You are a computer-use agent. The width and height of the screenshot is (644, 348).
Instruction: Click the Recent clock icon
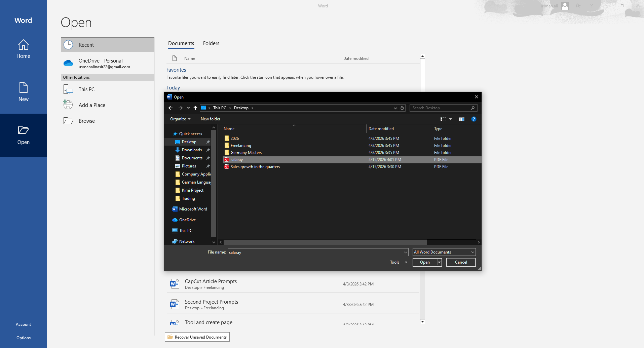[x=68, y=45]
